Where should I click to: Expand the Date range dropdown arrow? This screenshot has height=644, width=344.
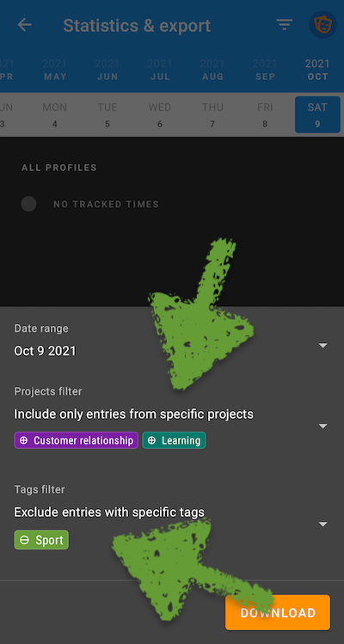[323, 346]
